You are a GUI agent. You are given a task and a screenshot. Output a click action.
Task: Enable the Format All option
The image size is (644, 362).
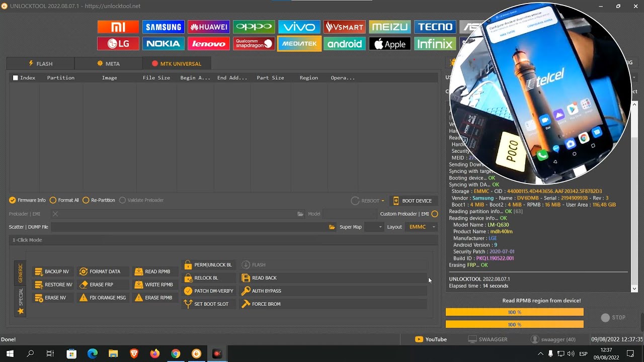coord(64,200)
